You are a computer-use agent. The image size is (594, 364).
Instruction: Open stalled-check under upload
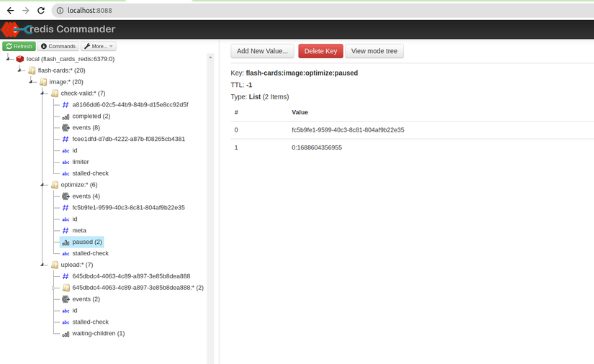click(91, 322)
